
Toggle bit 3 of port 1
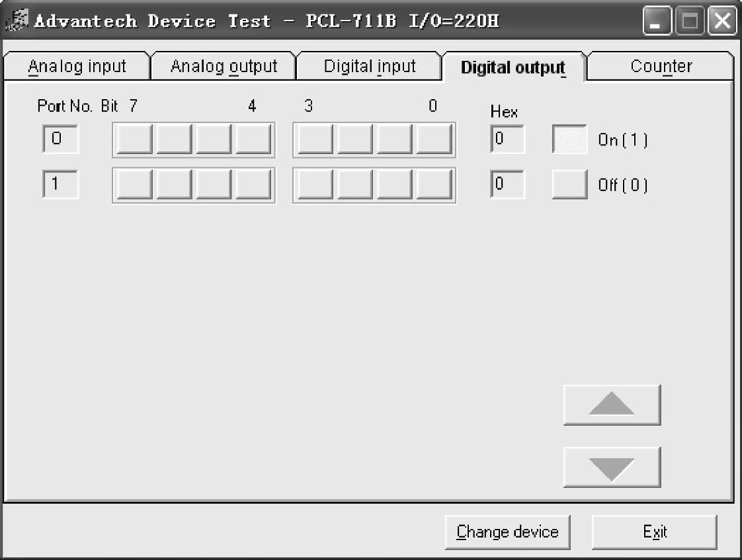tap(315, 184)
